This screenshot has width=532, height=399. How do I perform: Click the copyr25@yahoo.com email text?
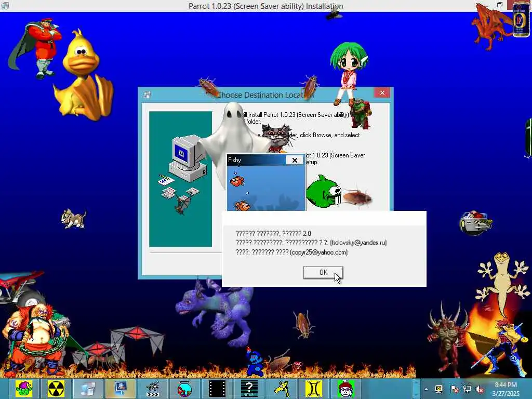point(319,252)
